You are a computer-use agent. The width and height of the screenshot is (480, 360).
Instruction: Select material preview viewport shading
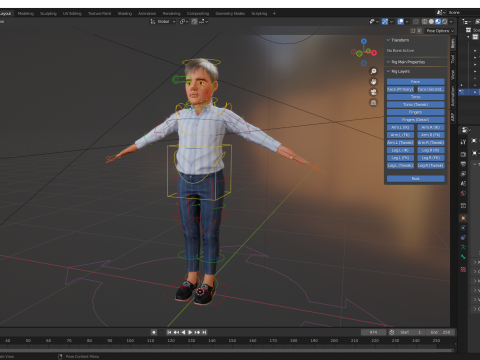click(x=438, y=22)
